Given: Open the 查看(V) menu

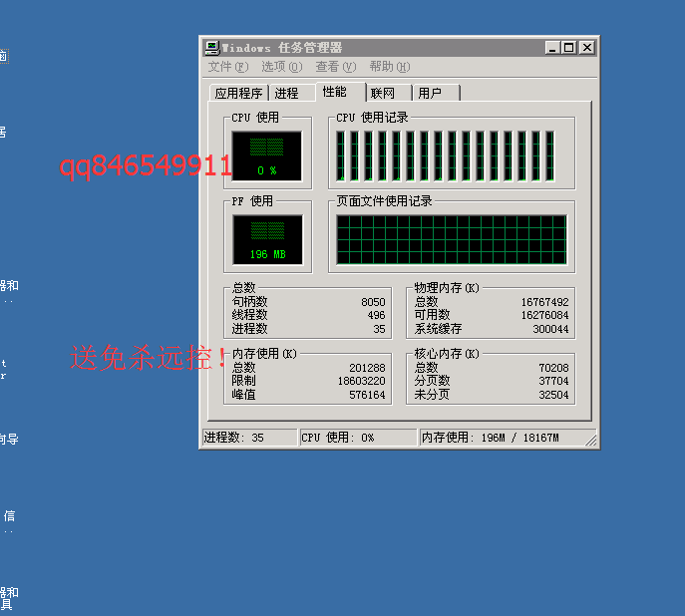Looking at the screenshot, I should click(x=336, y=67).
